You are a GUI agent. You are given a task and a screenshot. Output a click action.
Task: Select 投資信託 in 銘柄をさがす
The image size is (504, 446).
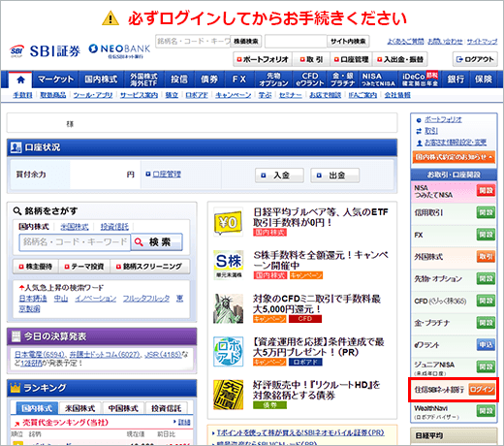tap(114, 227)
